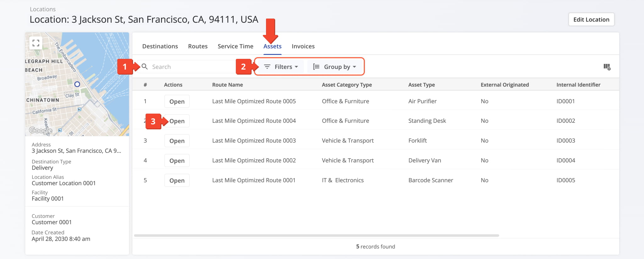The image size is (644, 259).
Task: Click the ID0003 identifier cell
Action: point(566,141)
